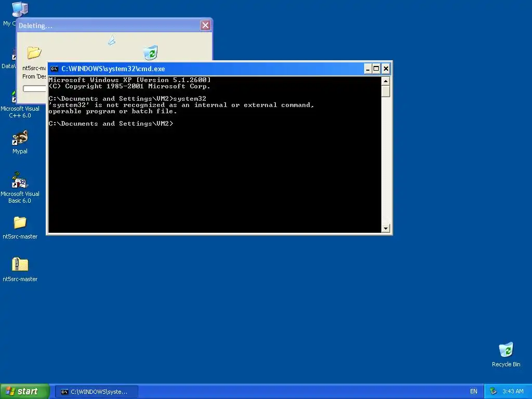Click 'operable program or batch file.' text
The height and width of the screenshot is (399, 532).
[x=113, y=111]
